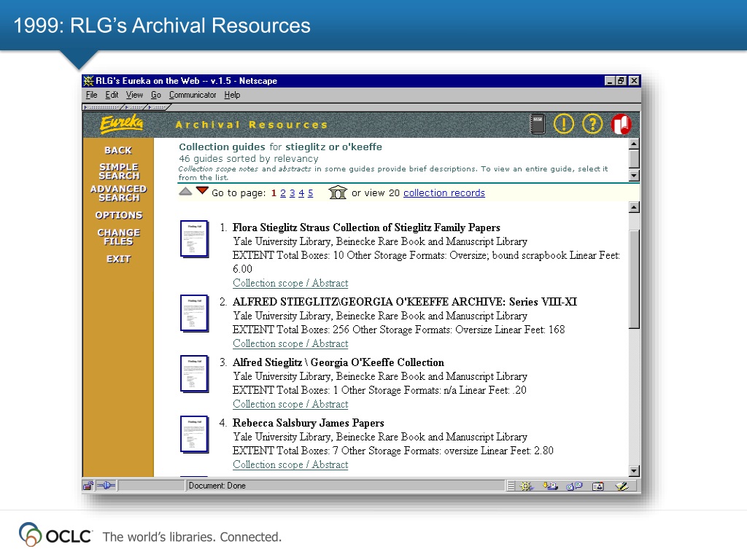Click the Netscape window title bar icon
747x560 pixels.
(88, 81)
